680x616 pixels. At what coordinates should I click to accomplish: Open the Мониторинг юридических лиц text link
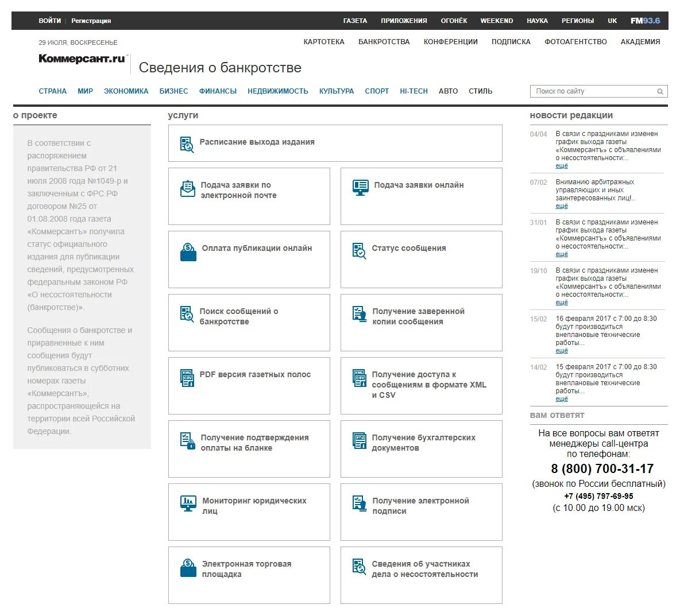[x=254, y=506]
